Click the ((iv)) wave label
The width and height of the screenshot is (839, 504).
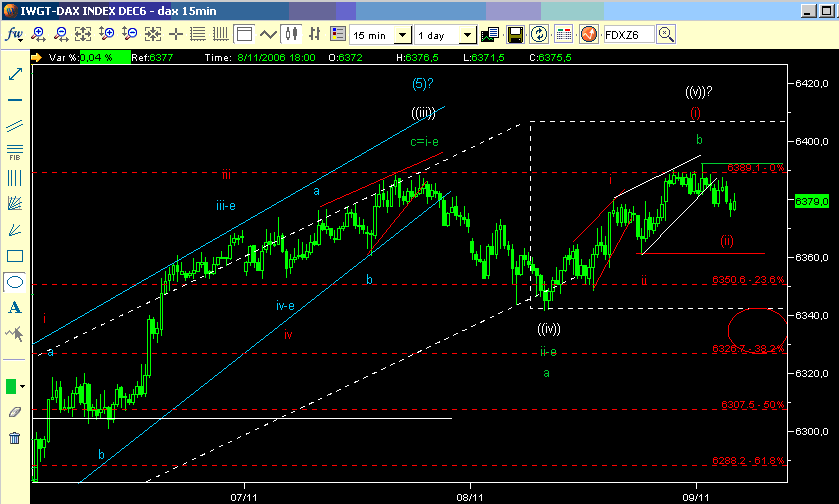[x=549, y=329]
